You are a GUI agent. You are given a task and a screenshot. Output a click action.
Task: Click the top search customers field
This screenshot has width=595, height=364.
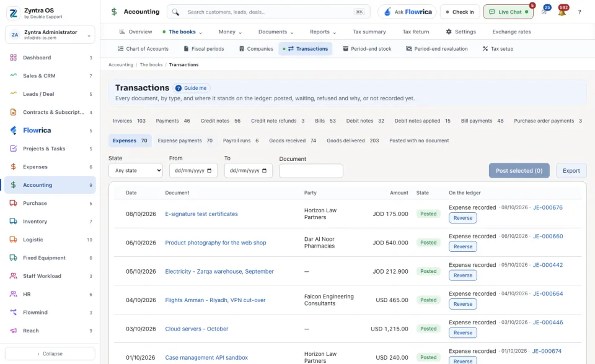coord(268,12)
